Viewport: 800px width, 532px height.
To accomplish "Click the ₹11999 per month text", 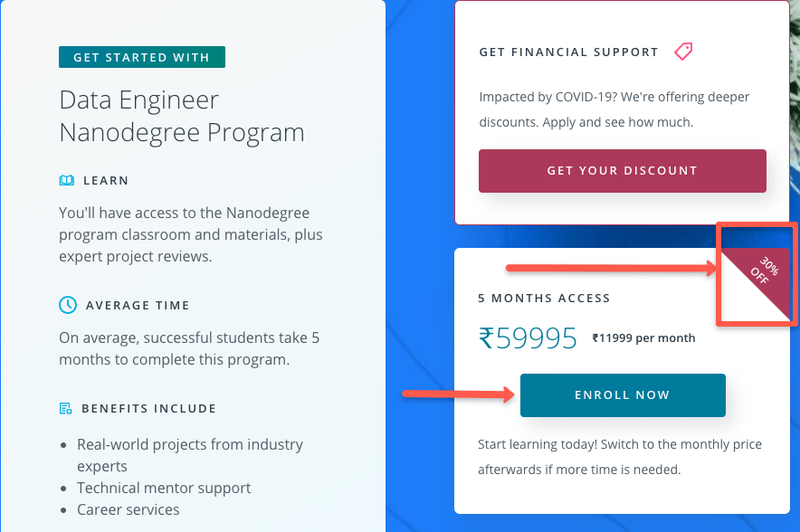I will tap(643, 337).
